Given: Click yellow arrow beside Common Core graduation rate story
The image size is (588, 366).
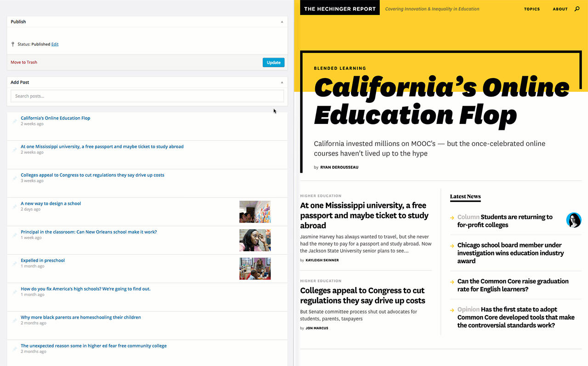Looking at the screenshot, I should pyautogui.click(x=452, y=282).
